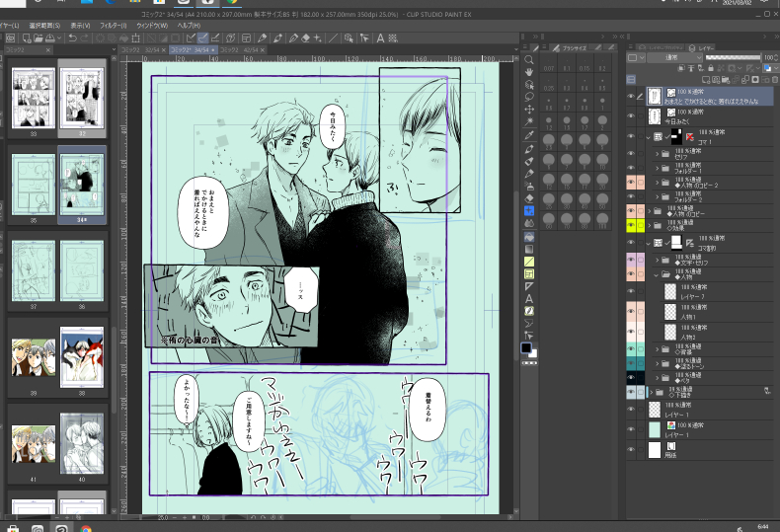Image resolution: width=780 pixels, height=532 pixels.
Task: Hide the セリフ folder layer
Action: pyautogui.click(x=631, y=154)
